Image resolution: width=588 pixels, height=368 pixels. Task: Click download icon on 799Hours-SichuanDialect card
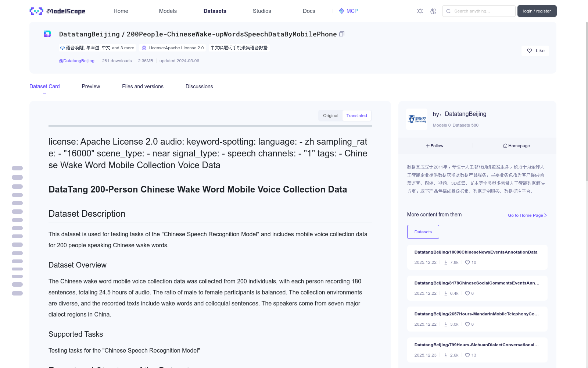tap(446, 355)
